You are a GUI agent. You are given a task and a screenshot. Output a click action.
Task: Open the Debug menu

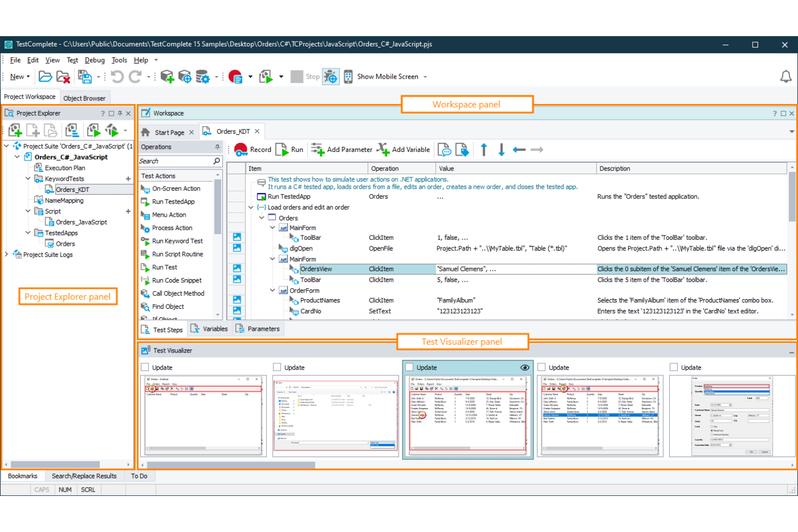click(94, 60)
